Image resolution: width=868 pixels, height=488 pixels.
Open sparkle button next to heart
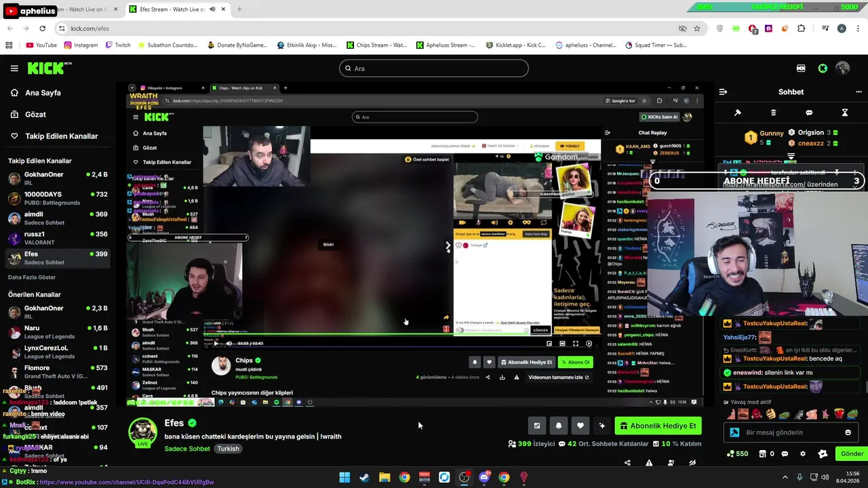tap(601, 426)
